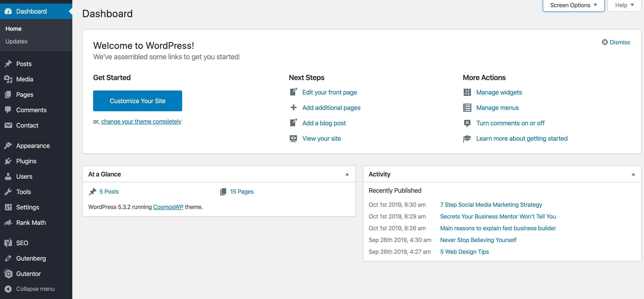644x299 pixels.
Task: Open the Add a blog post link
Action: pyautogui.click(x=324, y=123)
